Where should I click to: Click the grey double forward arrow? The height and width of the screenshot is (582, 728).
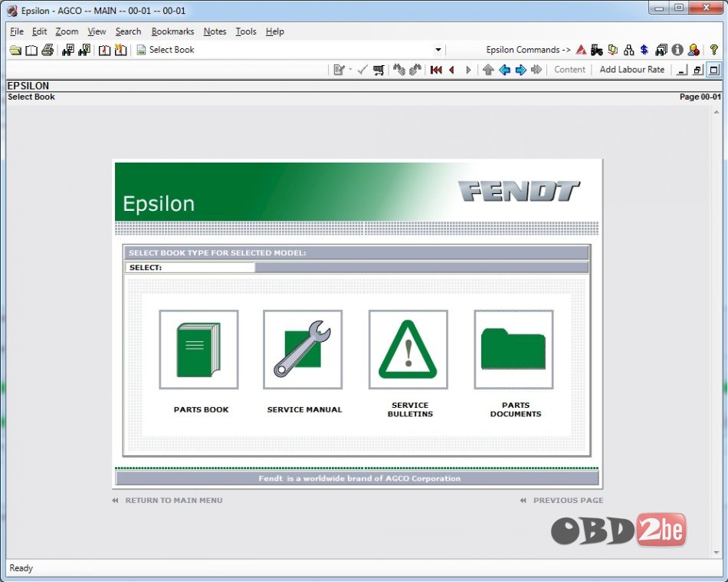tap(536, 70)
